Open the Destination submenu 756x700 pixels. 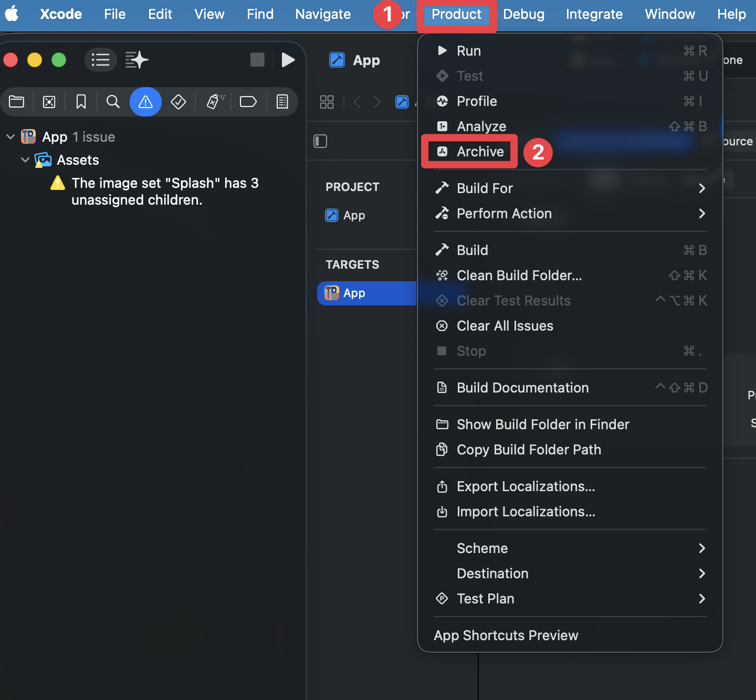[x=492, y=573]
